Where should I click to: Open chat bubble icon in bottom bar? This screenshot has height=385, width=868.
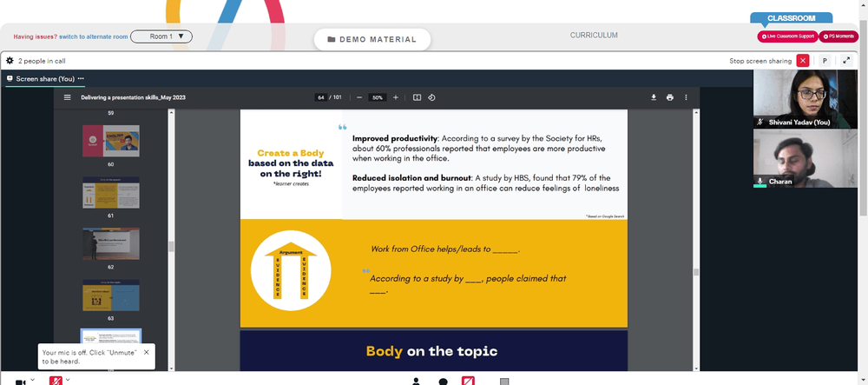(x=443, y=382)
